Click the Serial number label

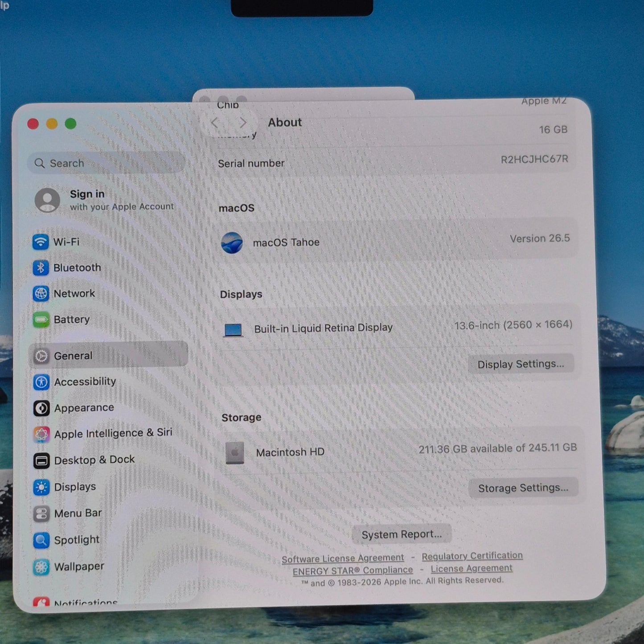point(251,164)
